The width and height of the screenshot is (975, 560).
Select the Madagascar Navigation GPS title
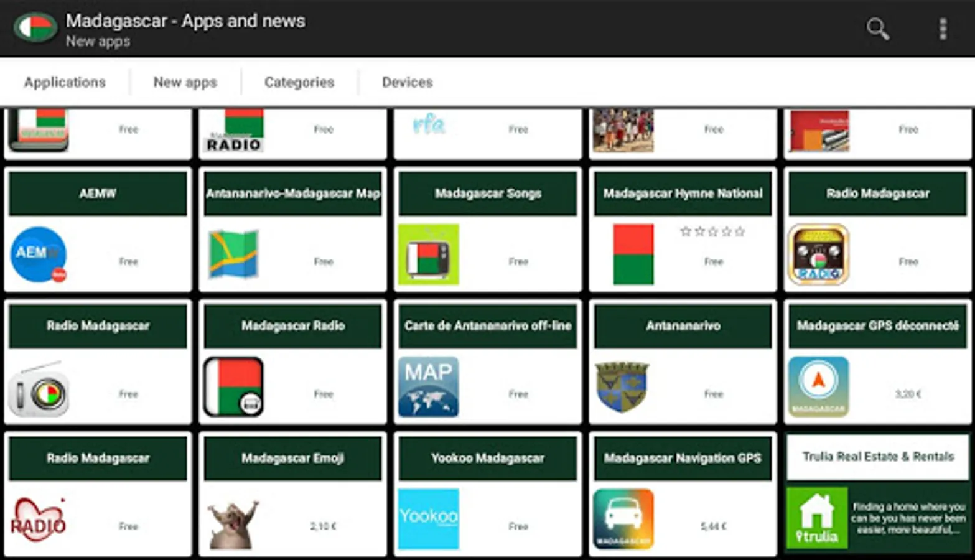click(x=683, y=458)
